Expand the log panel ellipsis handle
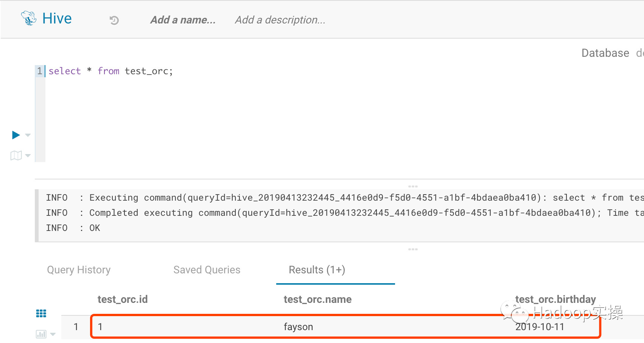The image size is (644, 343). [x=413, y=186]
